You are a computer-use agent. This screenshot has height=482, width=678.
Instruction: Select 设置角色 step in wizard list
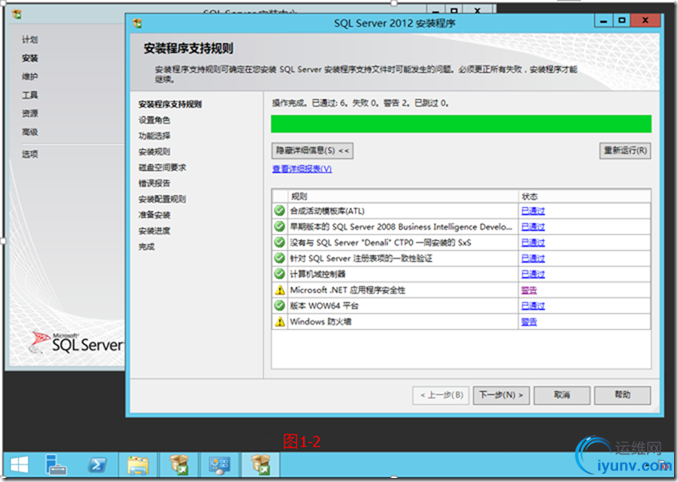154,120
